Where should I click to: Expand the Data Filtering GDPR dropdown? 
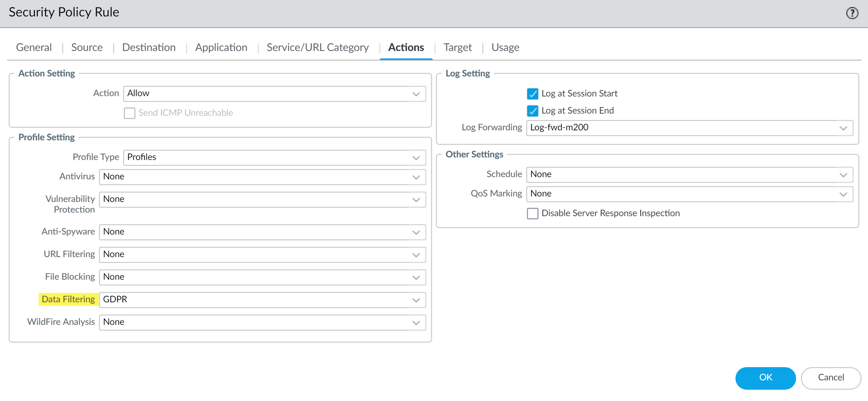pyautogui.click(x=416, y=300)
